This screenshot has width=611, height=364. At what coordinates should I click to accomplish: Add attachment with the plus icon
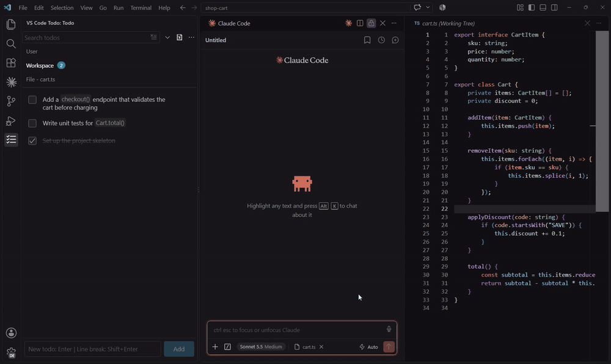(215, 346)
